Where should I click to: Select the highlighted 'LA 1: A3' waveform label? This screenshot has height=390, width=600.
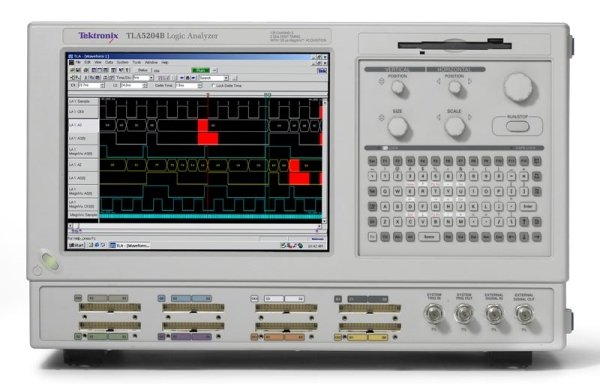coord(83,125)
